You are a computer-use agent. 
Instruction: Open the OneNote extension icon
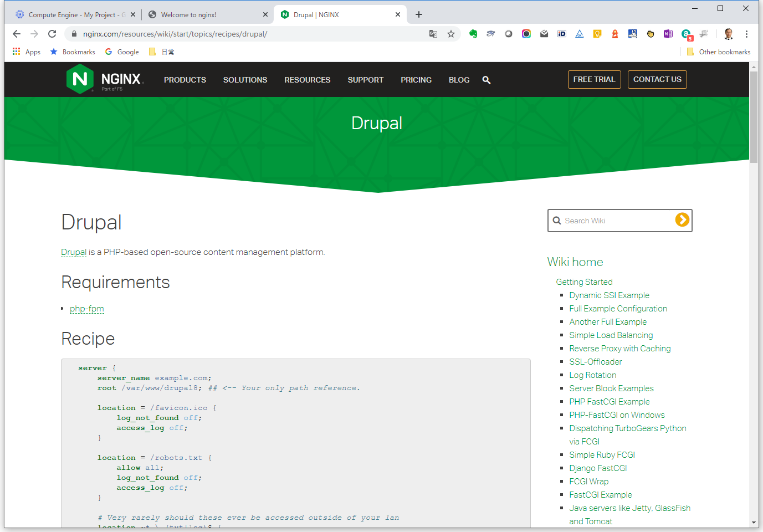[668, 34]
